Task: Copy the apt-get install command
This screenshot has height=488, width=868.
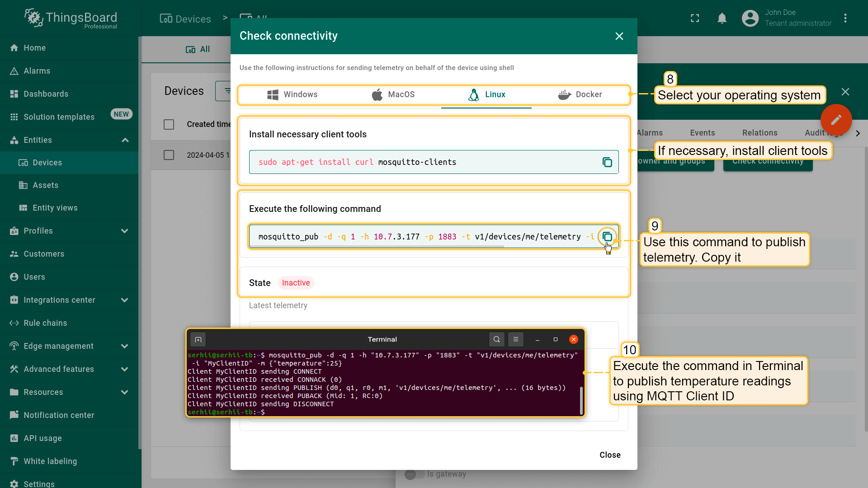Action: click(x=607, y=162)
